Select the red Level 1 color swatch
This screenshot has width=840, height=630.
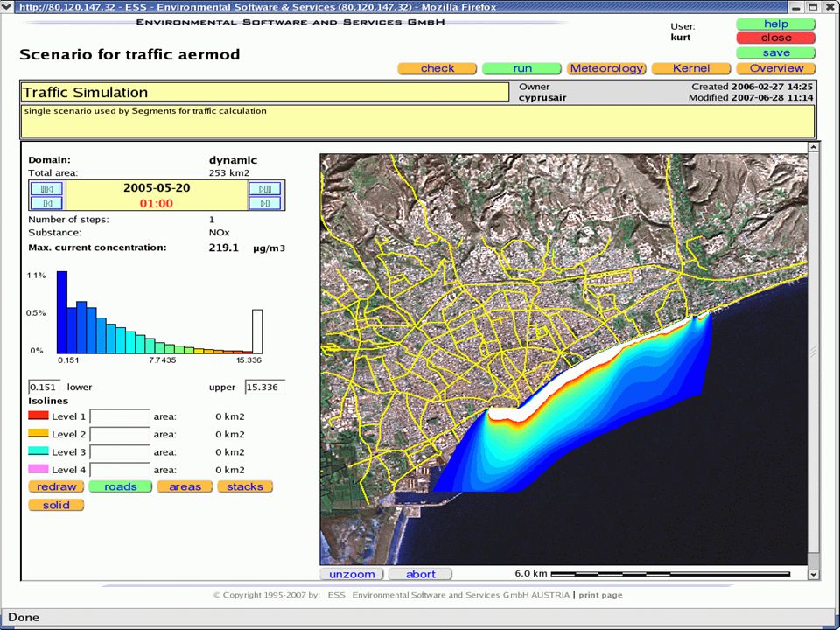tap(38, 416)
